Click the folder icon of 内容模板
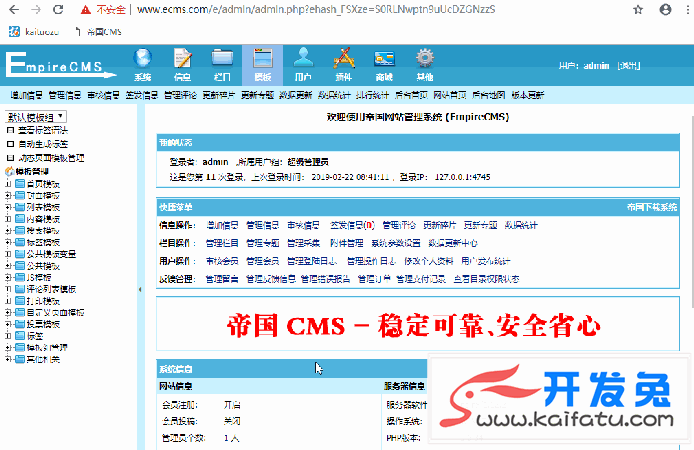The height and width of the screenshot is (450, 694). (19, 219)
